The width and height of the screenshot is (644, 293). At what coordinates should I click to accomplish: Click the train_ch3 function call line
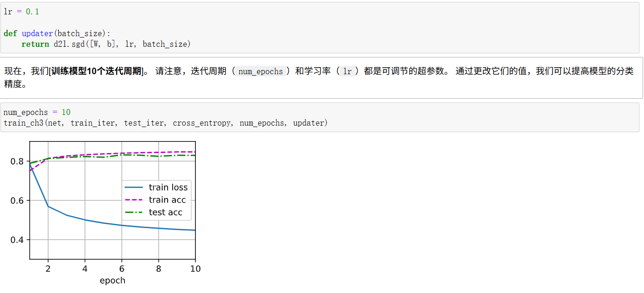[165, 123]
